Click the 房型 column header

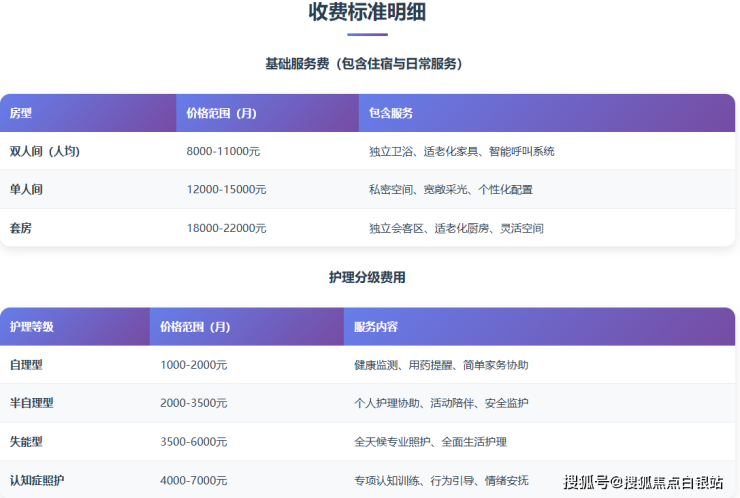[x=21, y=113]
